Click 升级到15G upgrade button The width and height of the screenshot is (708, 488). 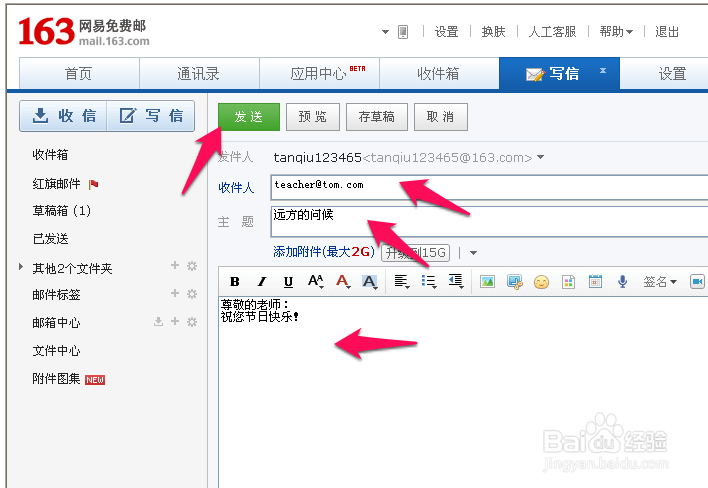(x=416, y=253)
